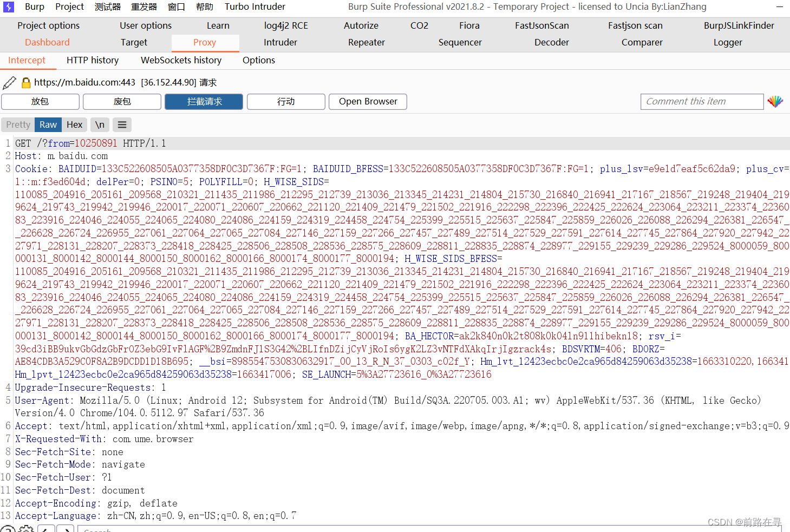Click the Open Browser button
Screen dimensions: 790x532
click(368, 102)
